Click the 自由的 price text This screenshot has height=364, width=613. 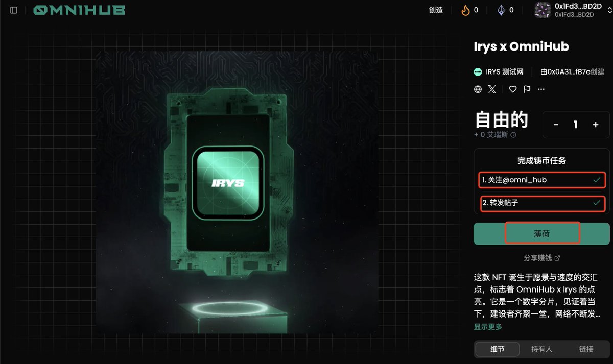(x=501, y=119)
